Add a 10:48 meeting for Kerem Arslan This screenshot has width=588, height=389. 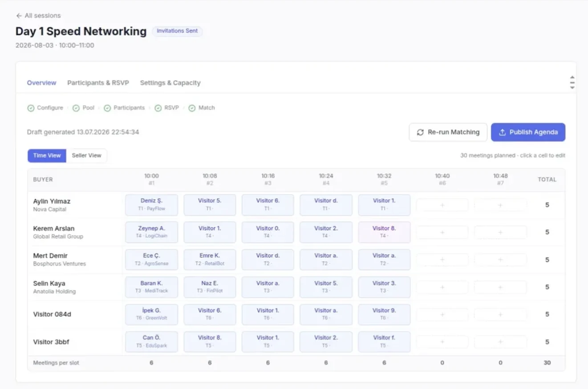(500, 232)
